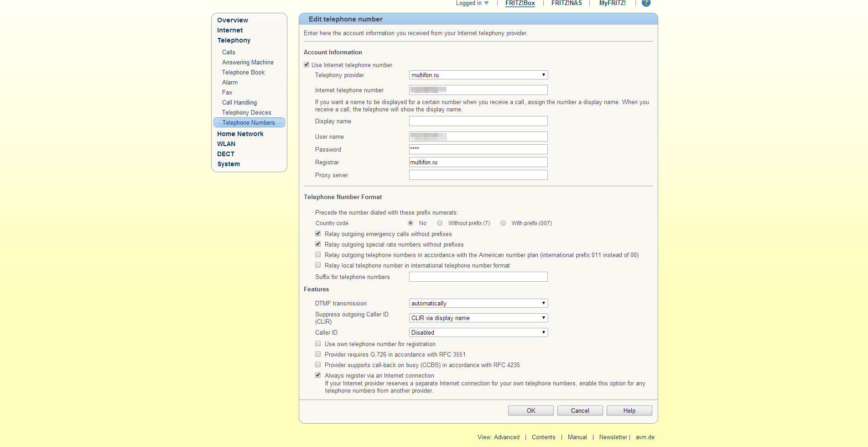Enable Use own telephone number for registration
This screenshot has width=868, height=447.
click(318, 344)
